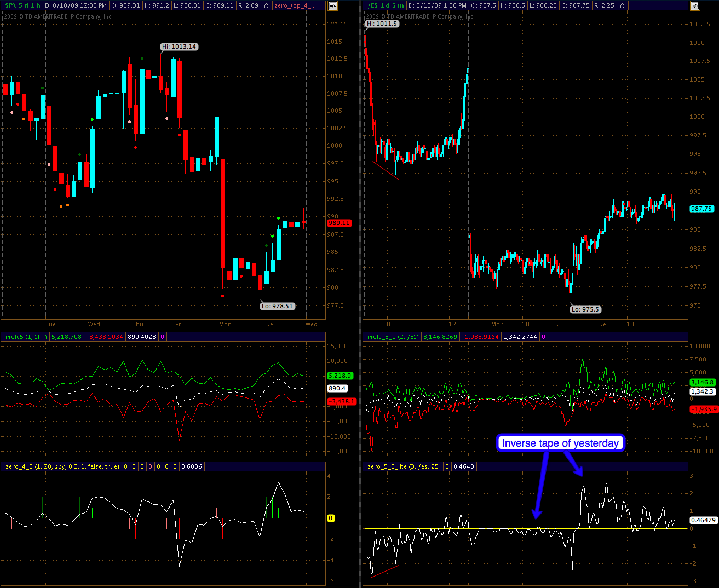
Task: Click the Hi: 1011.5 price bubble
Action: coord(382,24)
